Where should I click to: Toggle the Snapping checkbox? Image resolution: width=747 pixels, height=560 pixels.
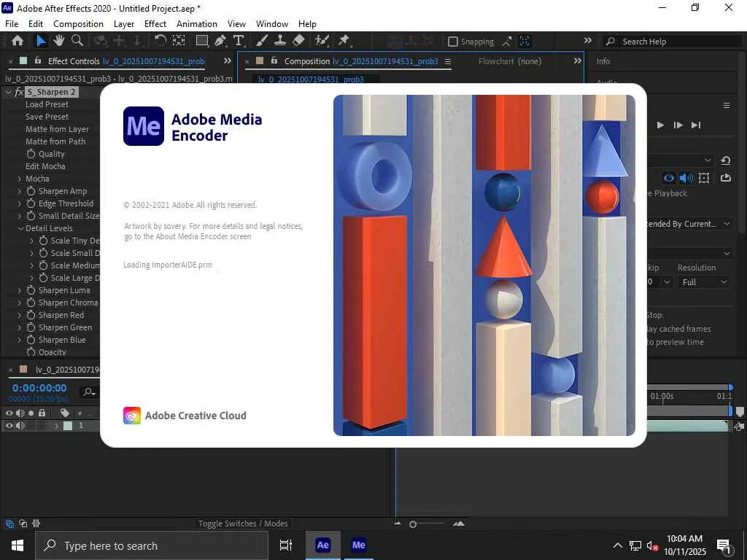(453, 42)
